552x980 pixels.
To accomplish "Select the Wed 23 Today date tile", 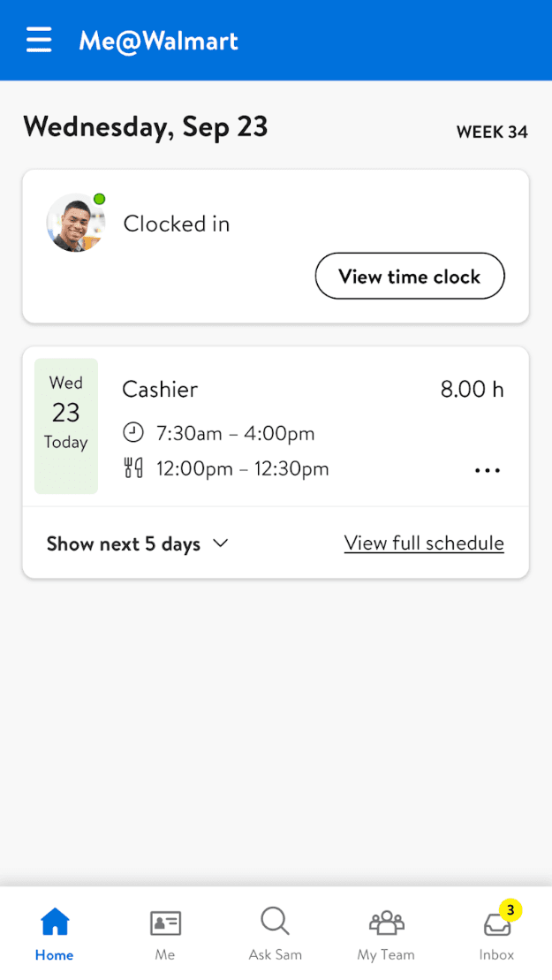I will click(66, 426).
